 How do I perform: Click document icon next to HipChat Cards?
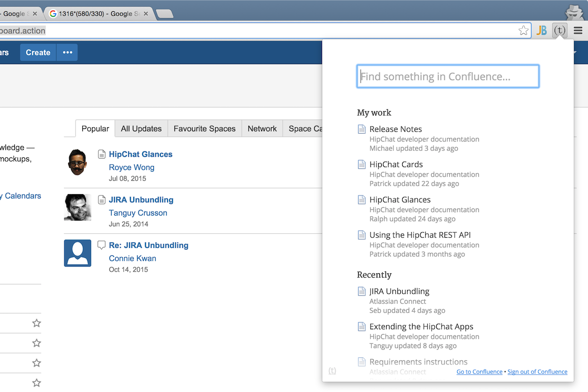[362, 165]
